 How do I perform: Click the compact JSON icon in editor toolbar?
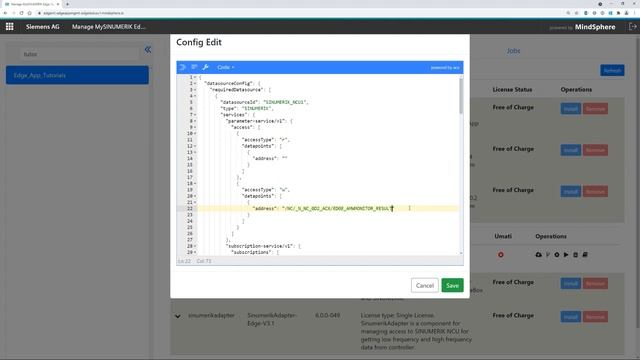pos(194,67)
